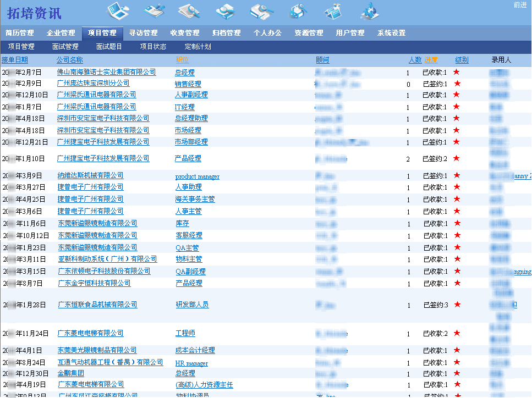Click the progress text 已收款:2
This screenshot has height=398, width=532.
(x=435, y=334)
